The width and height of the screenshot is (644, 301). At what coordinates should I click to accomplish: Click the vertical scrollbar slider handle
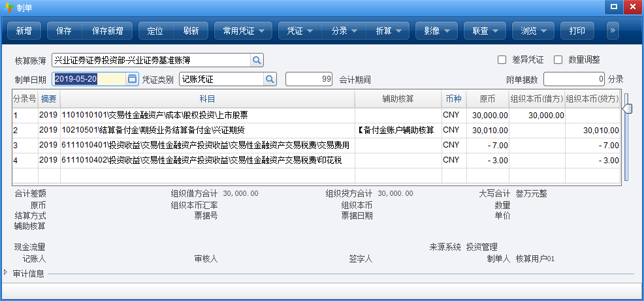click(x=627, y=109)
